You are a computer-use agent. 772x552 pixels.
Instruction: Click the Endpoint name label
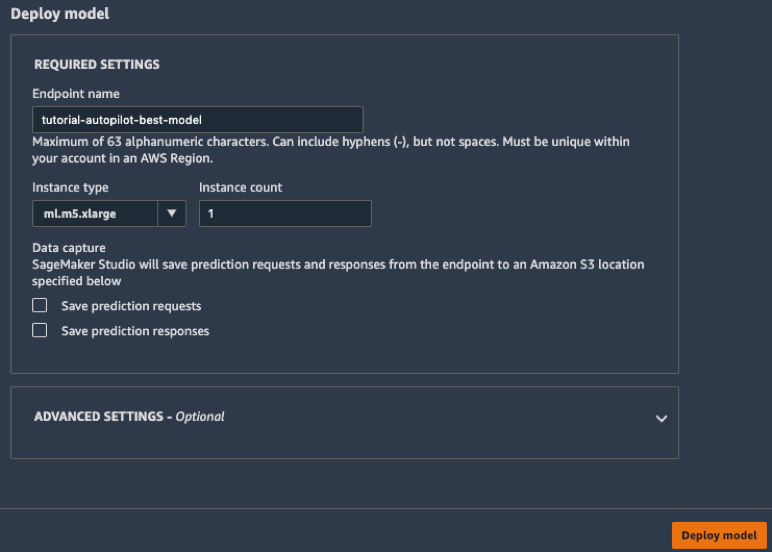pos(76,94)
